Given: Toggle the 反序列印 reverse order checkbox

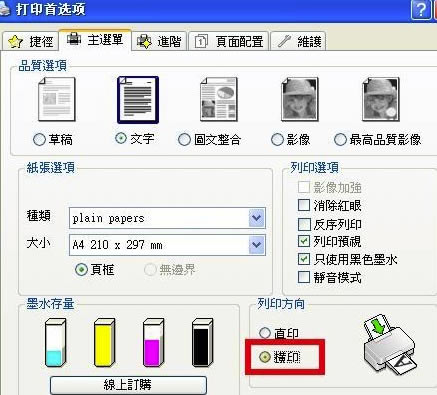Looking at the screenshot, I should pos(304,224).
